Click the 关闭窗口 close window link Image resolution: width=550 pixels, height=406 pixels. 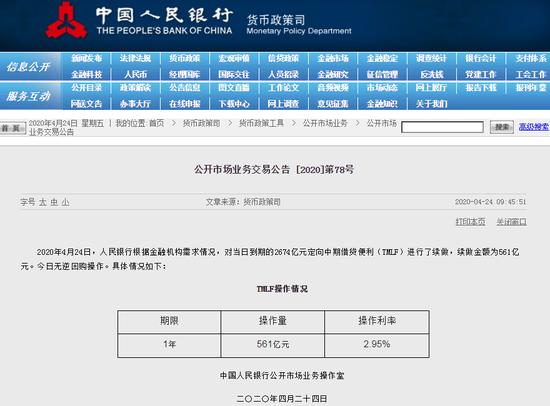pyautogui.click(x=511, y=222)
